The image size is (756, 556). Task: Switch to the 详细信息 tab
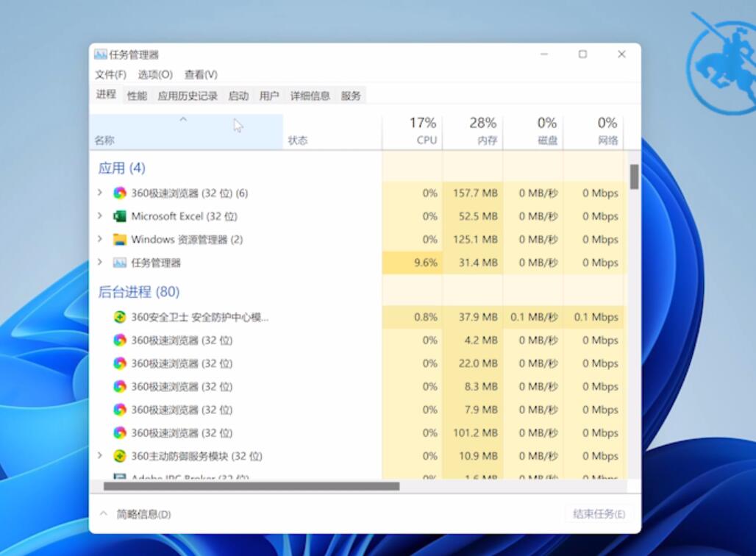[x=310, y=96]
